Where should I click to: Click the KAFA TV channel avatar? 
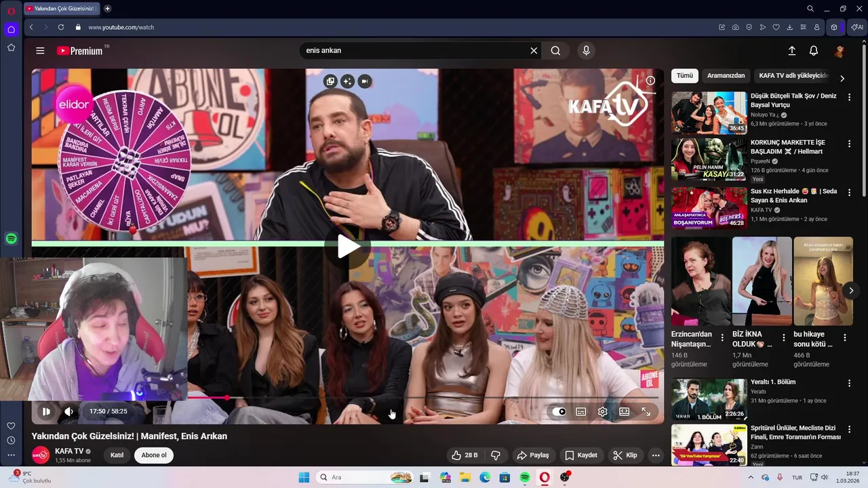pos(41,455)
